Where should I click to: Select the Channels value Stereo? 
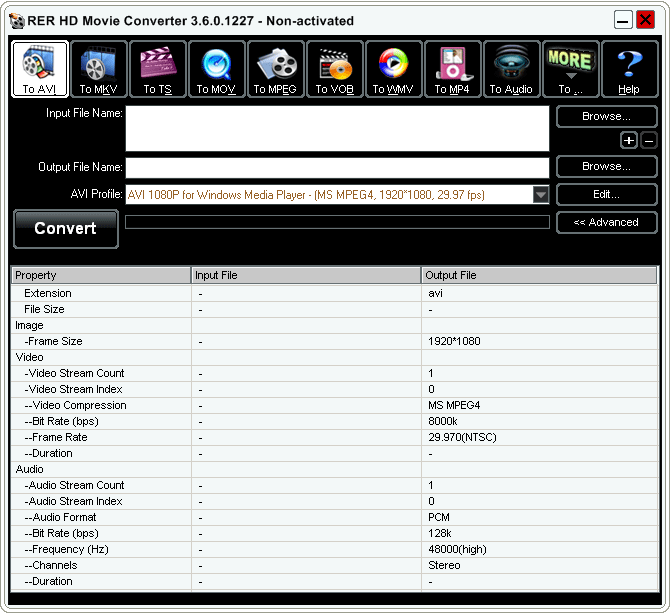(x=444, y=565)
